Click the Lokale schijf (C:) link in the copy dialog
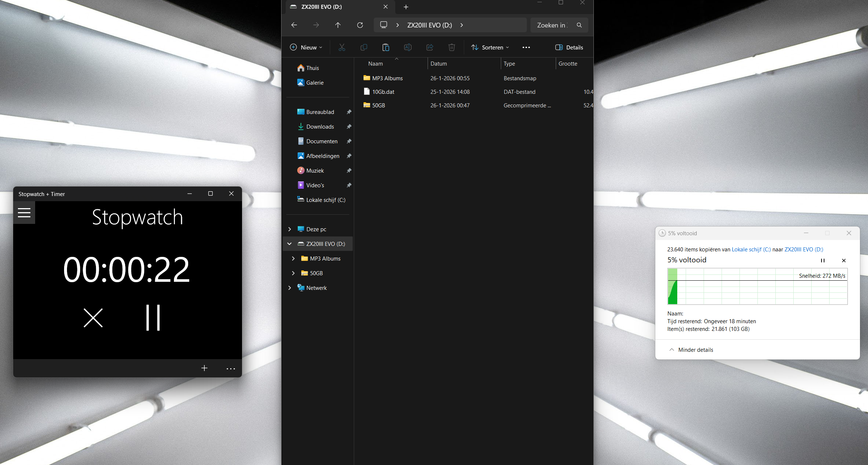Screen dimensions: 868x465 (x=751, y=249)
